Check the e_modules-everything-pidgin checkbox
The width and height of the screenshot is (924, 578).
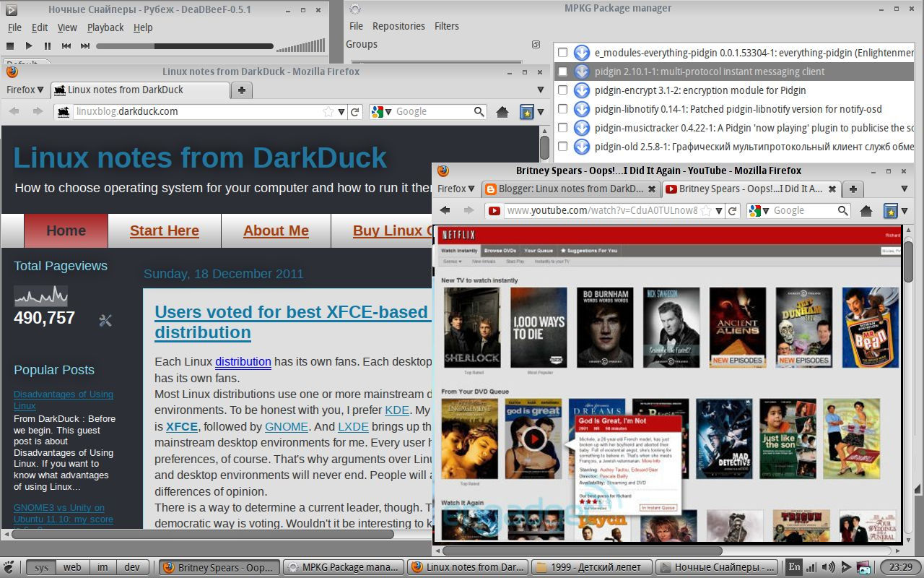tap(563, 53)
